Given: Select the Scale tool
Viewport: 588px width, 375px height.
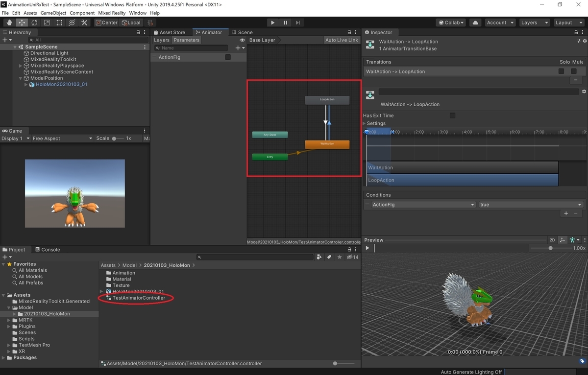Looking at the screenshot, I should [47, 23].
